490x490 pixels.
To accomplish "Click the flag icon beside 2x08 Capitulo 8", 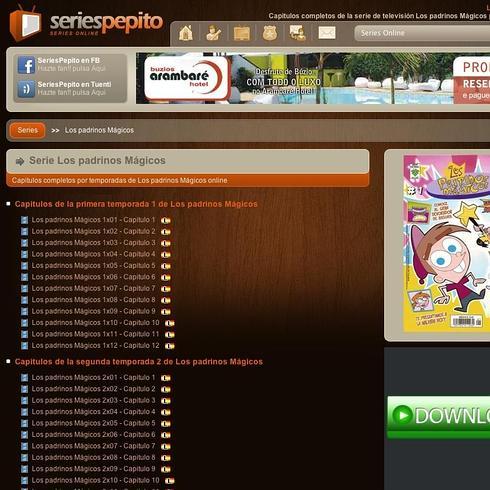I will click(166, 458).
